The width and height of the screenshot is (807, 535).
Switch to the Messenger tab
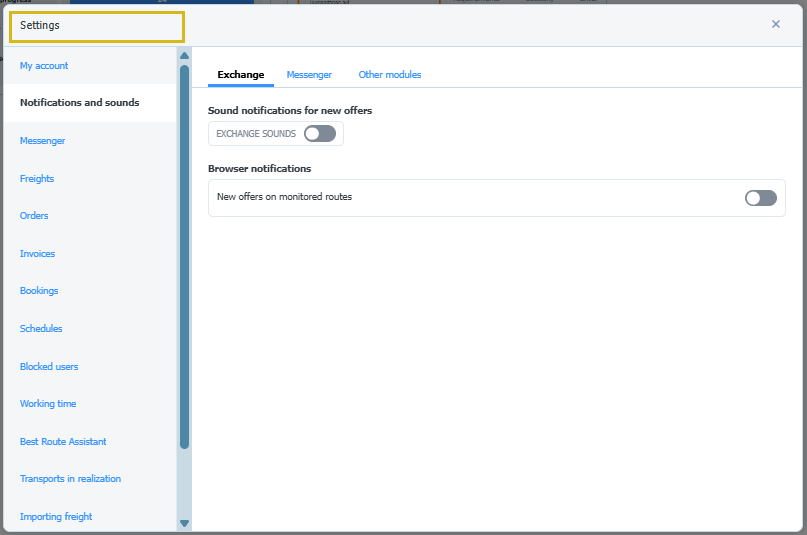coord(309,75)
